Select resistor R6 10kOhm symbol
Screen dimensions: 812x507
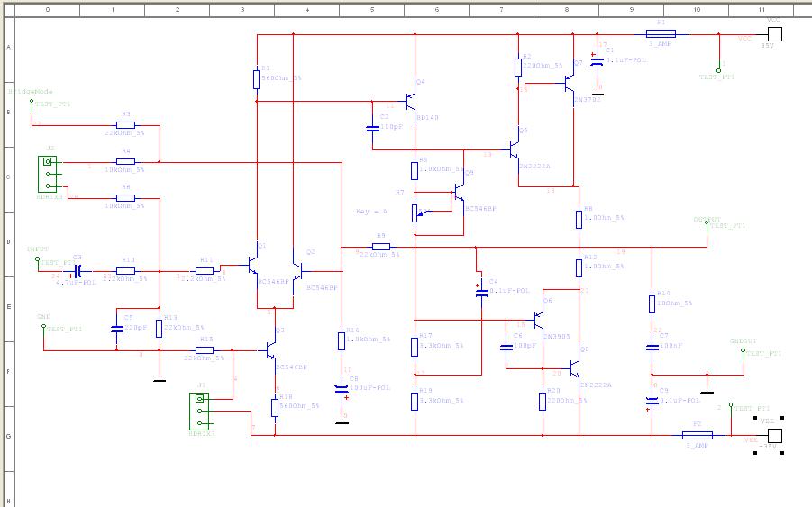pos(126,198)
